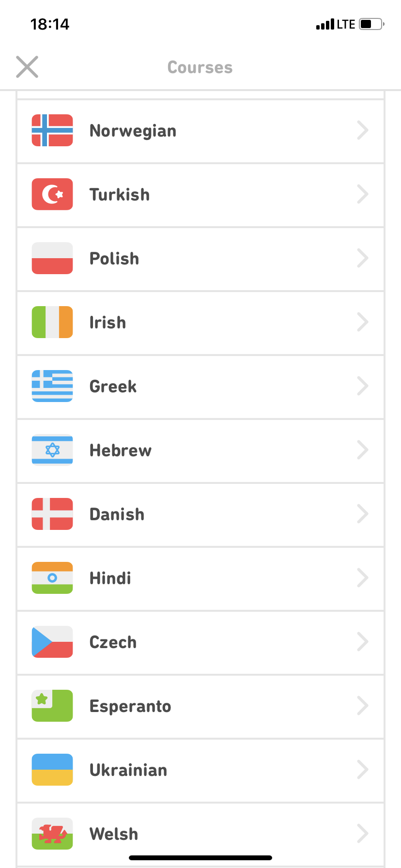Tap the battery status indicator

(371, 24)
